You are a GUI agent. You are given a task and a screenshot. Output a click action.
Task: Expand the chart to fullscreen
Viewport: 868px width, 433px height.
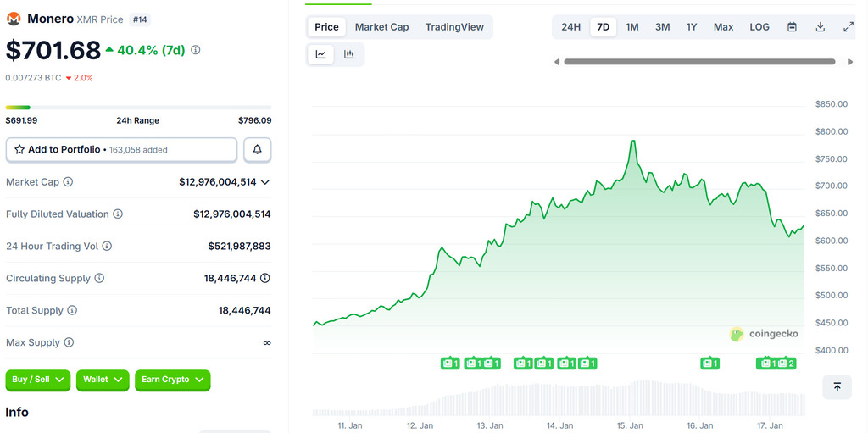pyautogui.click(x=848, y=27)
